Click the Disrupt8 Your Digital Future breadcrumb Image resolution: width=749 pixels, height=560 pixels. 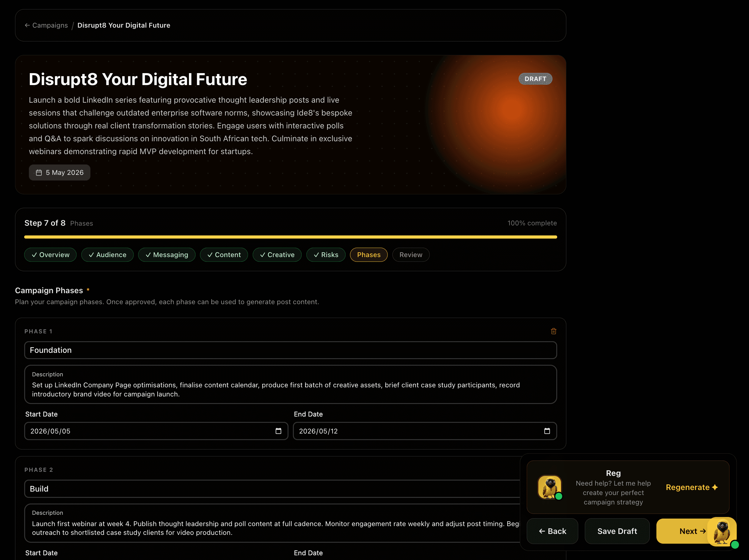124,25
